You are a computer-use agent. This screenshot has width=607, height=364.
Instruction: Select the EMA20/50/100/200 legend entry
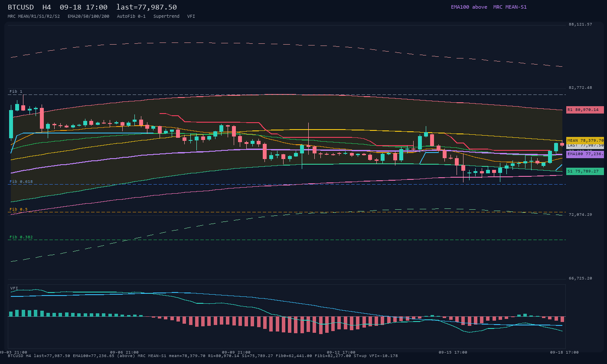coord(88,16)
